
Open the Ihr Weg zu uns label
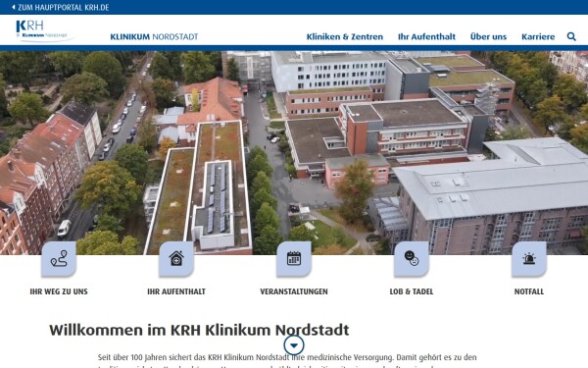point(59,291)
